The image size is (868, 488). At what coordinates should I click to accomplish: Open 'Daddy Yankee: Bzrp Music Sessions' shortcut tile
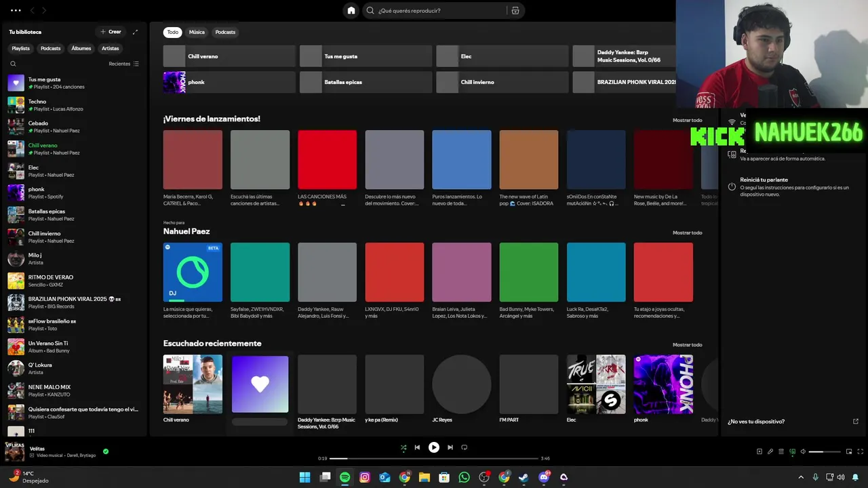coord(625,56)
